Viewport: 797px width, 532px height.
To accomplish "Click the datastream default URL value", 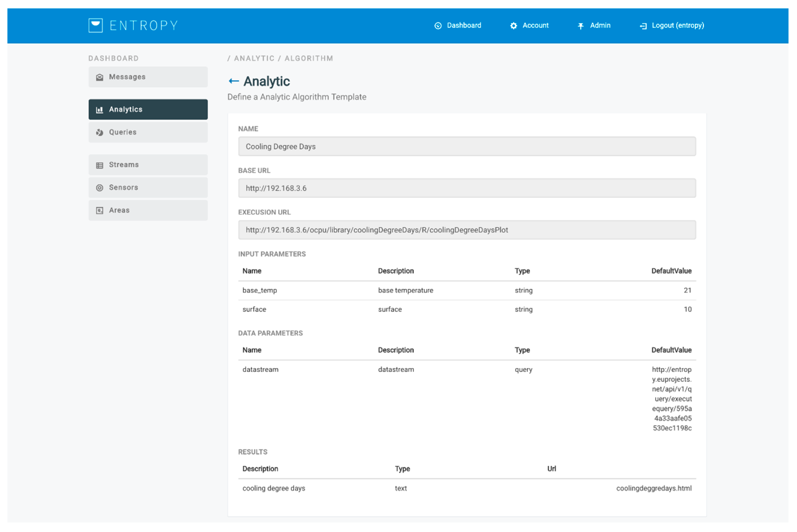I will pos(671,399).
